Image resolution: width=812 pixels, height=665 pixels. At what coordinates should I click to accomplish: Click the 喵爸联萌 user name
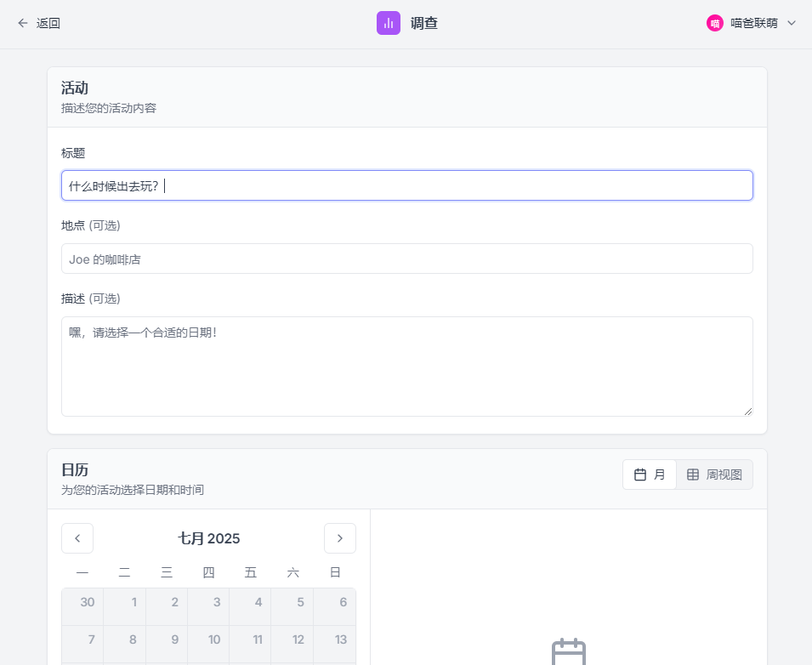point(754,23)
